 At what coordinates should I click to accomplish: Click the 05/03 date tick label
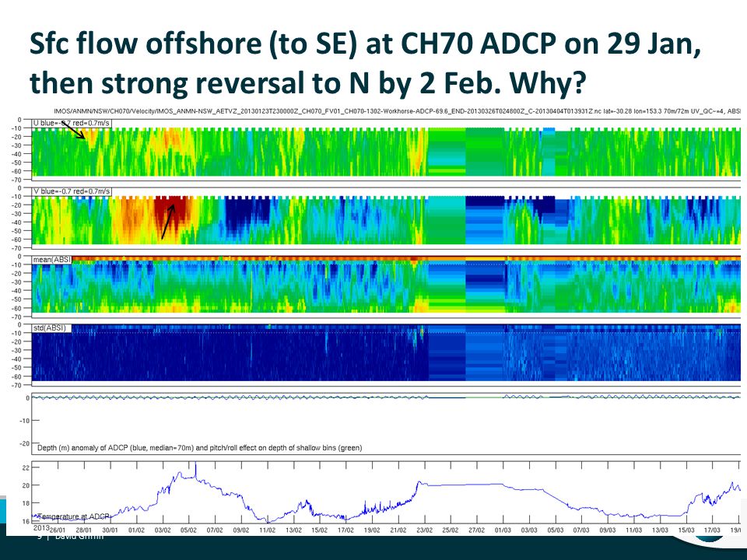pos(555,530)
